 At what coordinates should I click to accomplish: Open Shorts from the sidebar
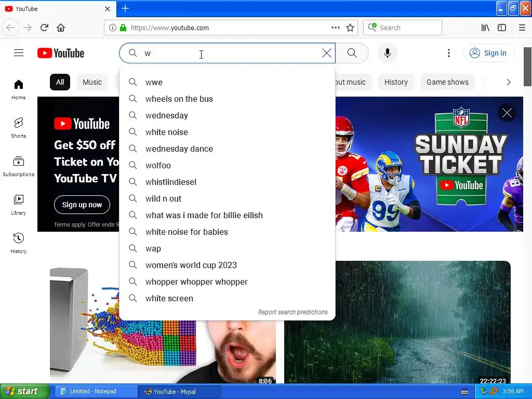click(x=18, y=128)
